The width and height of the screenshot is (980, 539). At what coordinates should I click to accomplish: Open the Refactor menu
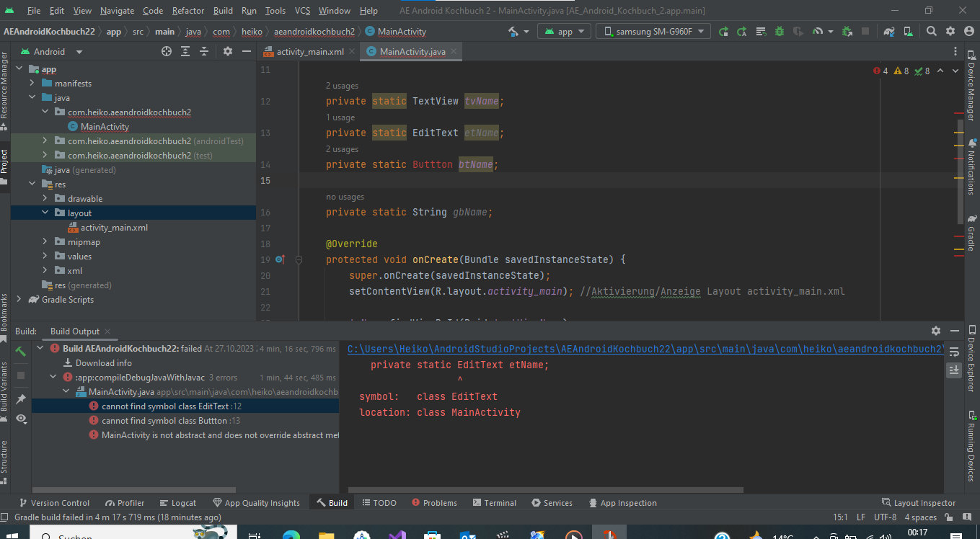coord(187,11)
